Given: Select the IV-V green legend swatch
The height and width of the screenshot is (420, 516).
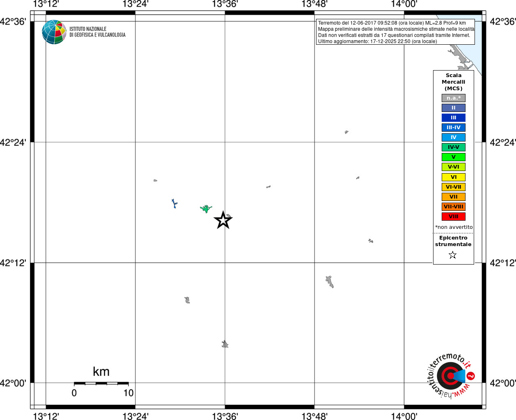Looking at the screenshot, I should pos(454,147).
